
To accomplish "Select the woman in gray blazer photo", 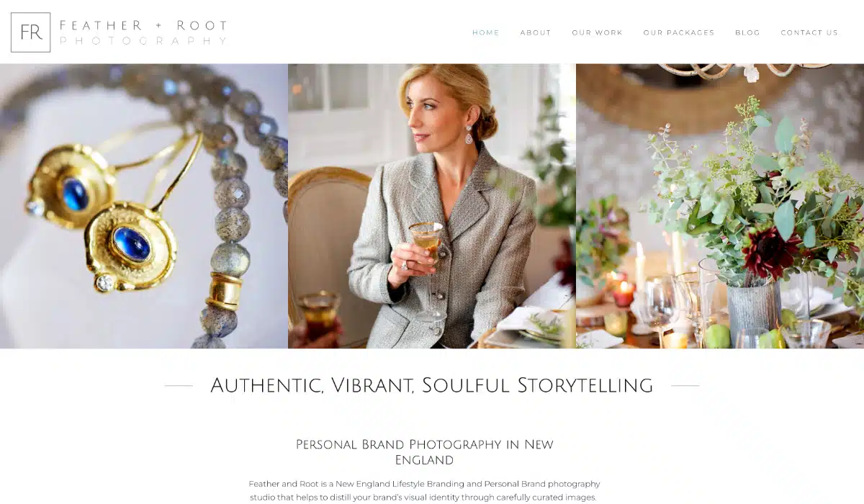I will click(x=432, y=206).
